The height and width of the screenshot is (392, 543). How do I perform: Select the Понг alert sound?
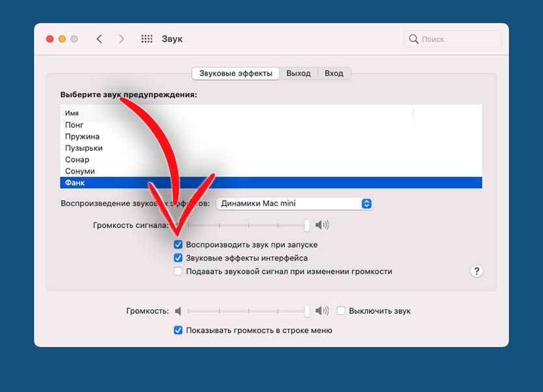click(x=271, y=125)
